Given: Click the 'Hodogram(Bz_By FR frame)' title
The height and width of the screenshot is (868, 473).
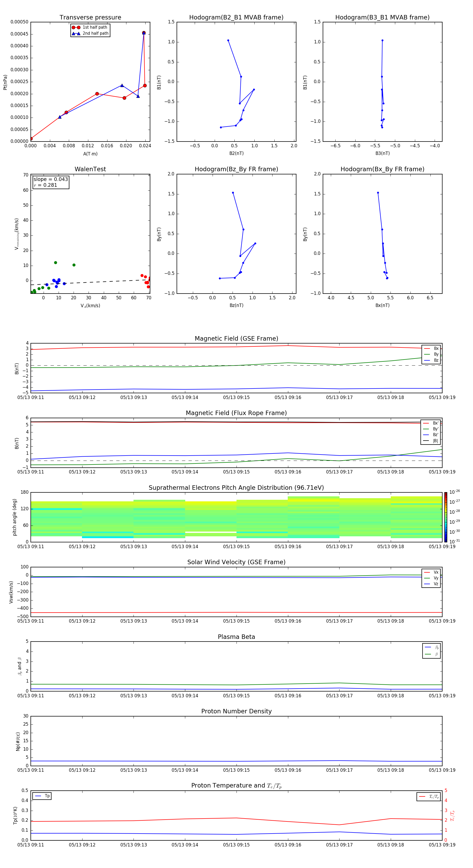Looking at the screenshot, I should pos(236,169).
